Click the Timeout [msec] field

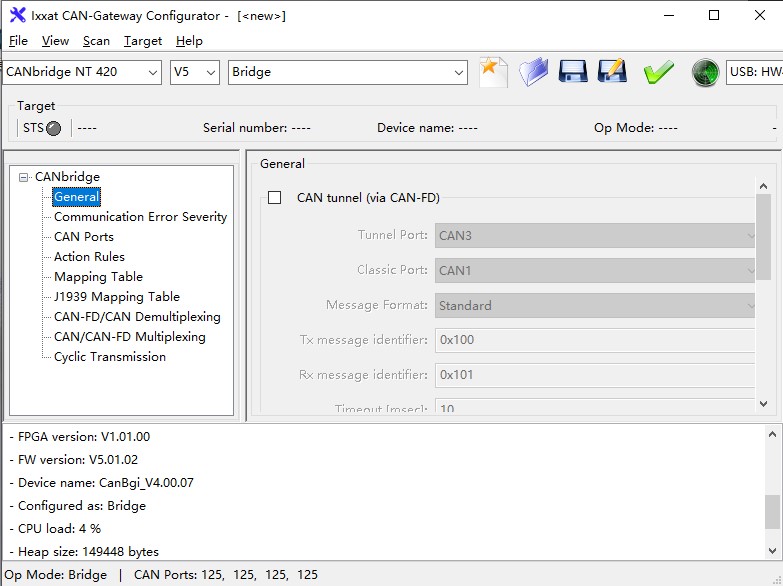[595, 406]
